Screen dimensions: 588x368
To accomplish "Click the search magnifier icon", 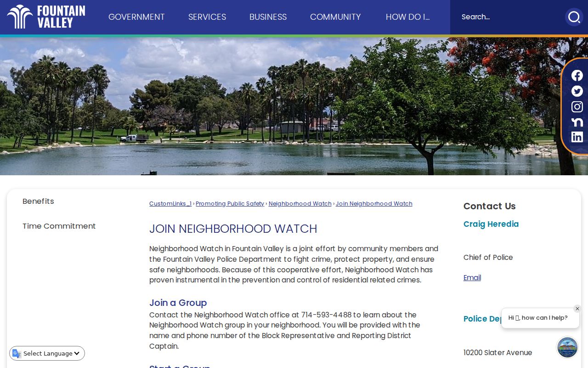I will pyautogui.click(x=574, y=17).
